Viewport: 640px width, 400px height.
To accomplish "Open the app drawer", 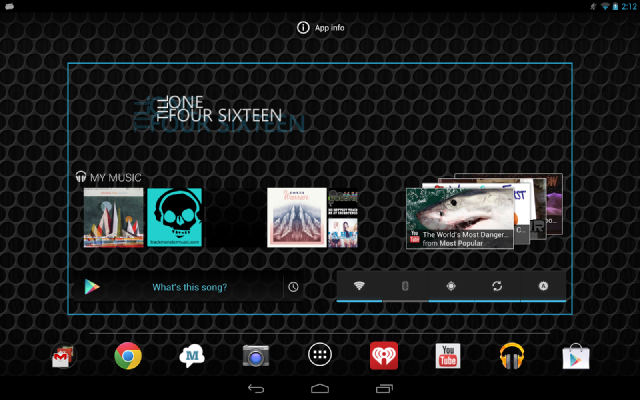I will [320, 356].
